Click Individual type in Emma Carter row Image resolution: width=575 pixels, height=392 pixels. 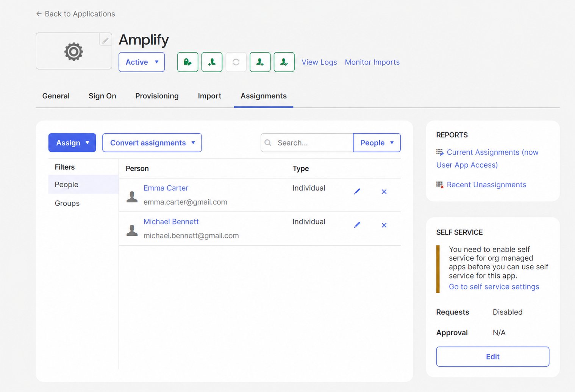[x=309, y=188]
